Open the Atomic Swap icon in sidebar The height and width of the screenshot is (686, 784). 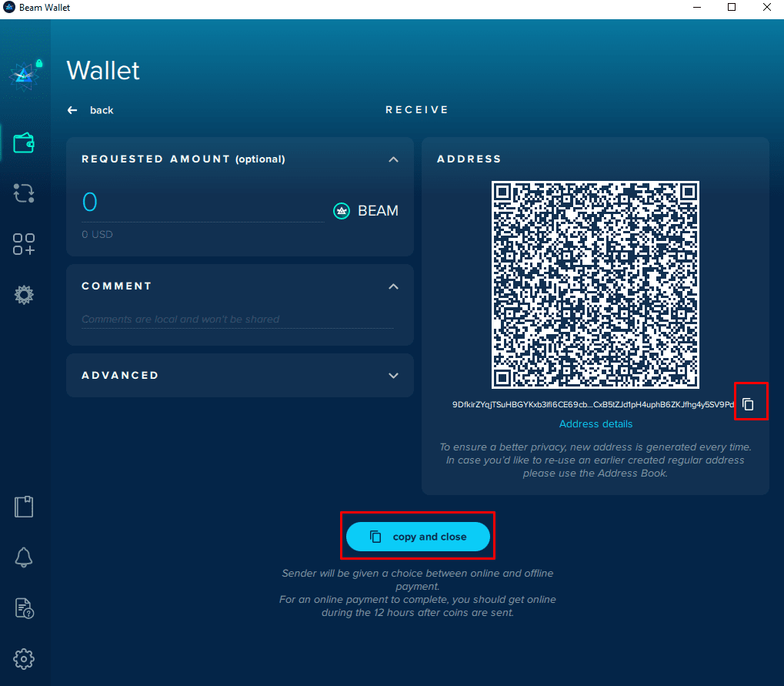click(24, 193)
